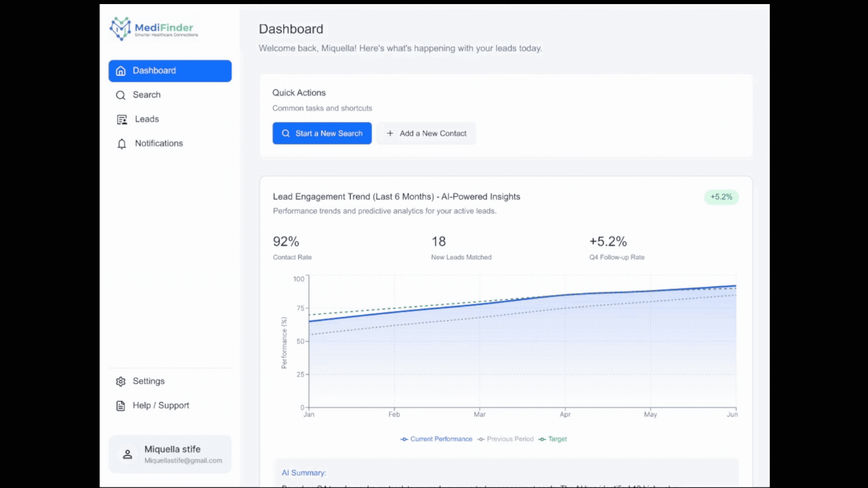Click the Notifications bell icon

click(x=122, y=144)
